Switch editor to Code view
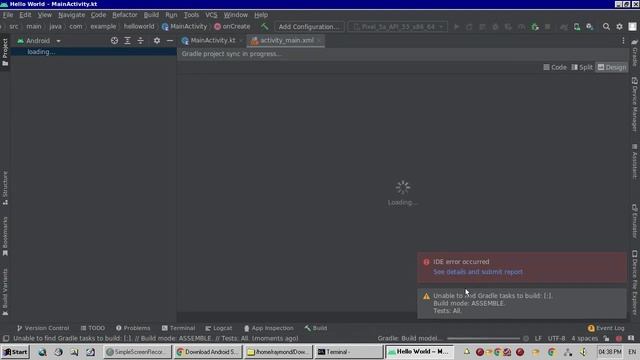 click(555, 67)
